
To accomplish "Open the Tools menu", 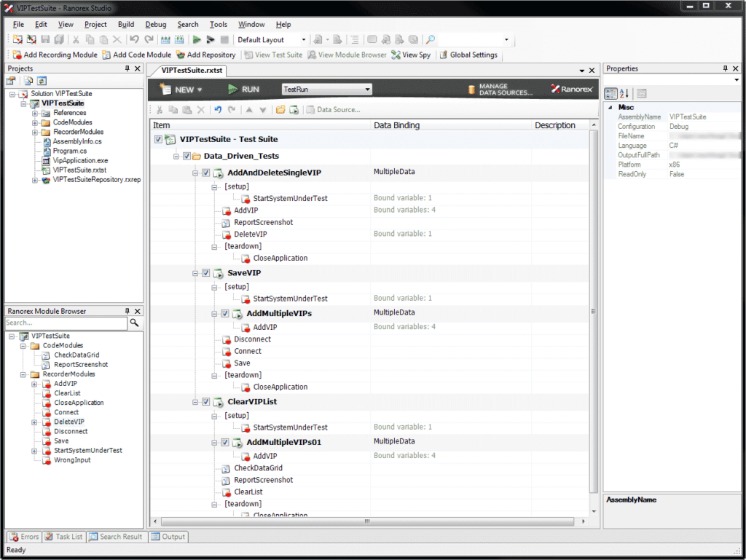I will 219,24.
